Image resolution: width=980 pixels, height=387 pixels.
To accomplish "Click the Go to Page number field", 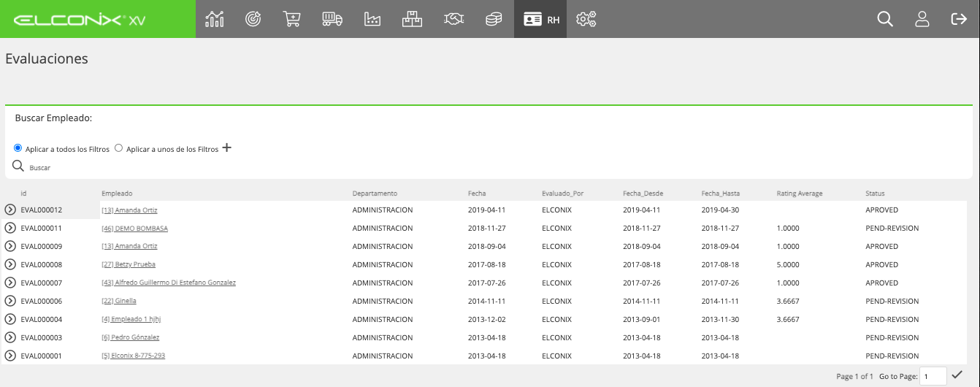I will pos(933,376).
